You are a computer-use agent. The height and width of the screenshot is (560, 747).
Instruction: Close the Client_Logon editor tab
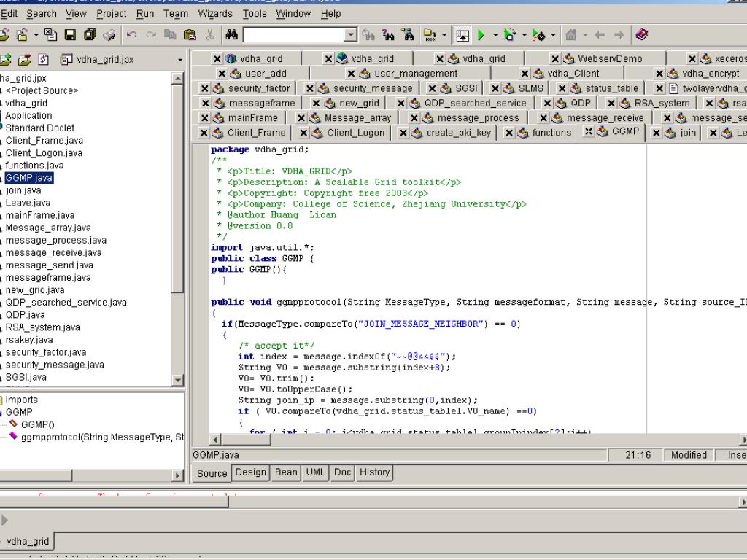303,133
